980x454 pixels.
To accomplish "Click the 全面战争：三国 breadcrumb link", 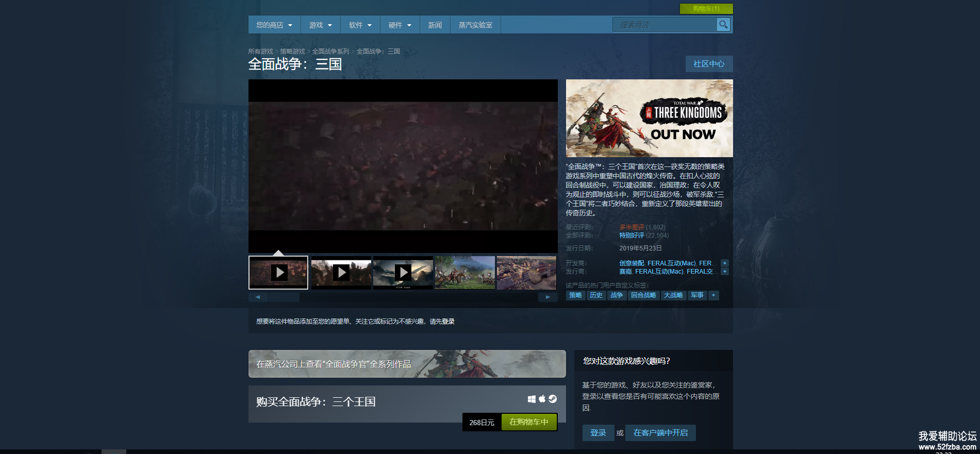I will coord(378,52).
